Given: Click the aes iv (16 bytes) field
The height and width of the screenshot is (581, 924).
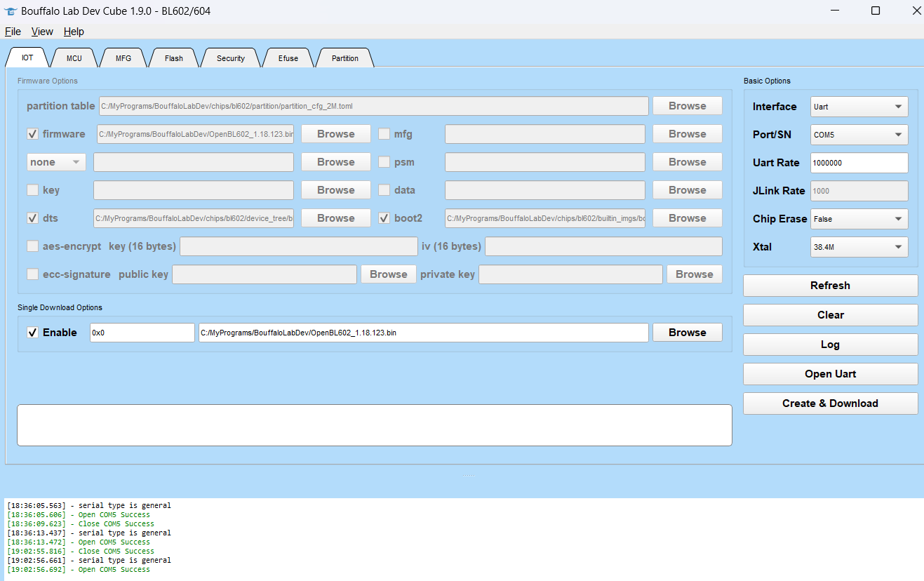Looking at the screenshot, I should 603,246.
